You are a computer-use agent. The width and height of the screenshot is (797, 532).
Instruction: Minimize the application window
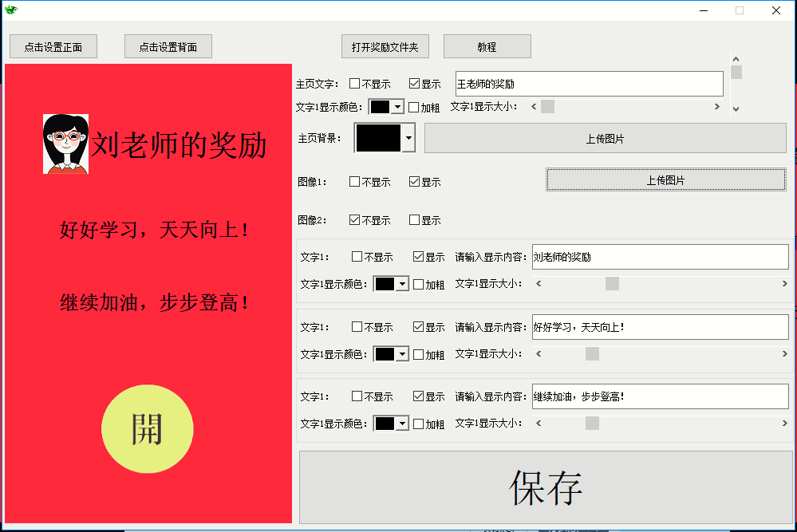click(704, 10)
